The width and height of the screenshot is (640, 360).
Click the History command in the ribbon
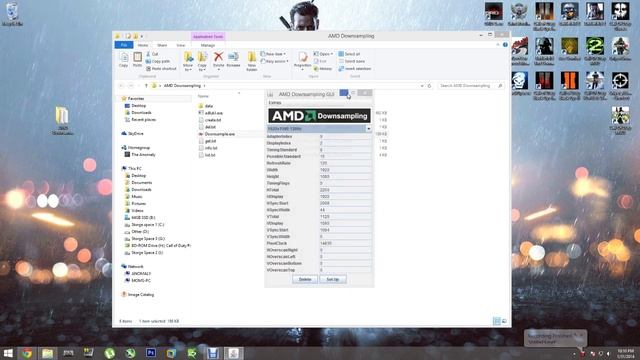(323, 69)
